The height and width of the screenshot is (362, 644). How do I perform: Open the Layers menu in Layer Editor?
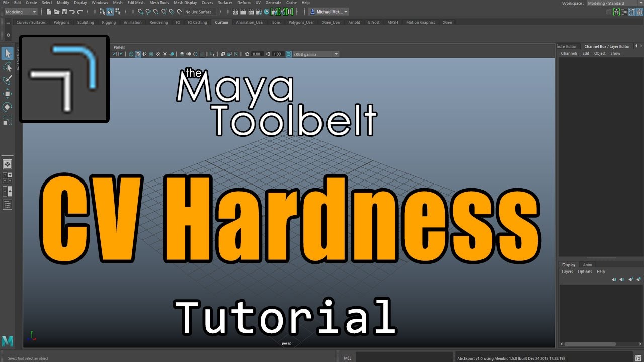pos(568,271)
